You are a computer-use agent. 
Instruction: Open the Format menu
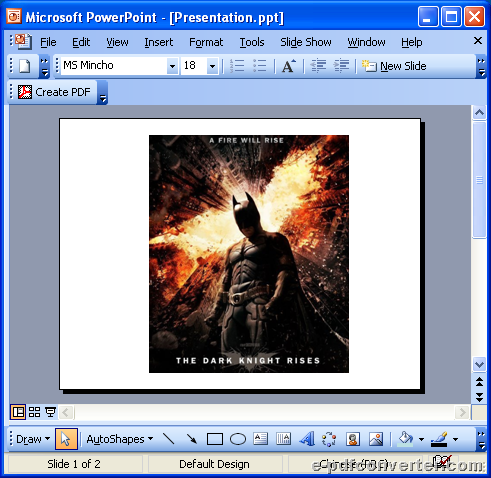(x=206, y=42)
